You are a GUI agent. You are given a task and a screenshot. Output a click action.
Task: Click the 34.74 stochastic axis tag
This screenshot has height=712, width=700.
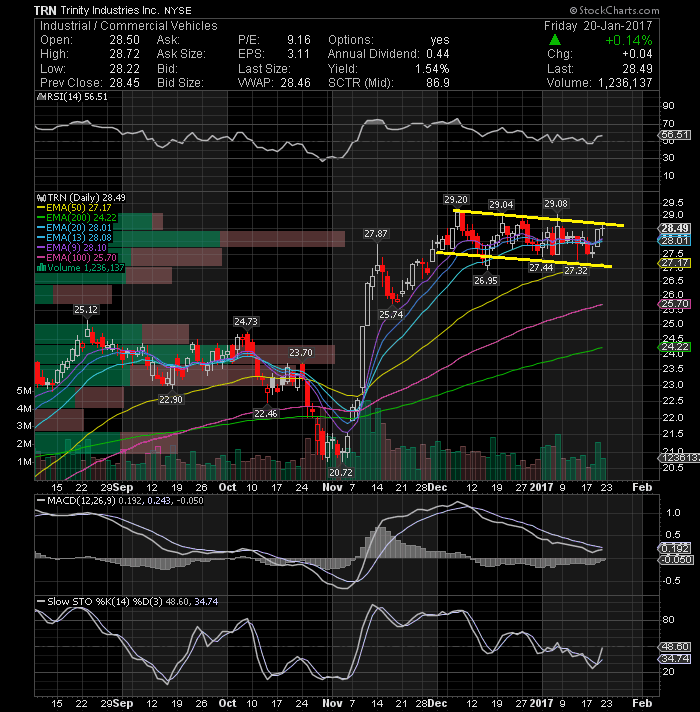(675, 658)
